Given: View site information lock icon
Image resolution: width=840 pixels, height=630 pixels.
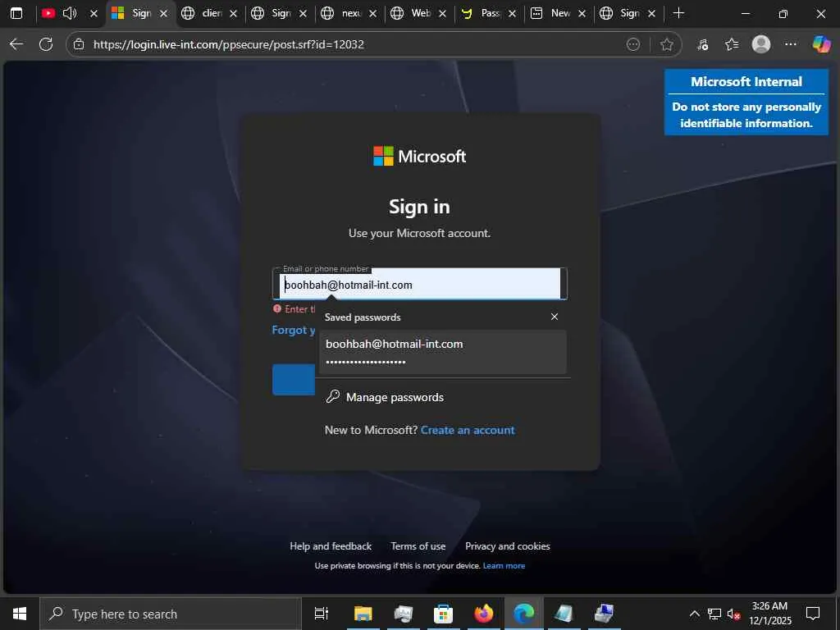Looking at the screenshot, I should (x=79, y=44).
